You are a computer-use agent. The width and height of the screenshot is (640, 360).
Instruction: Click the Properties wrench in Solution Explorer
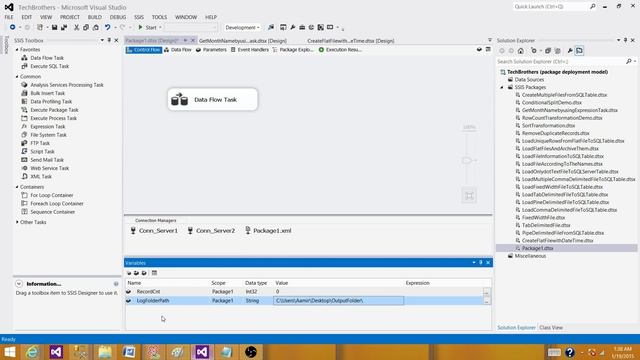570,51
